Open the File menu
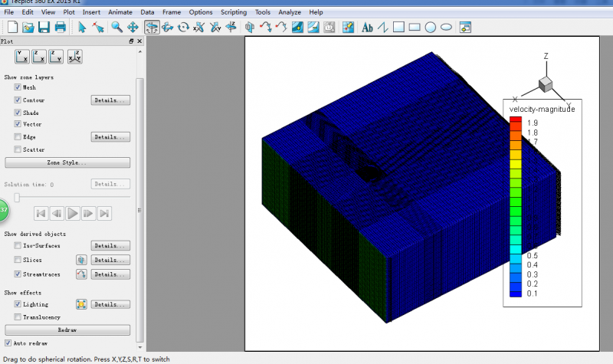613x364 pixels. [x=9, y=12]
